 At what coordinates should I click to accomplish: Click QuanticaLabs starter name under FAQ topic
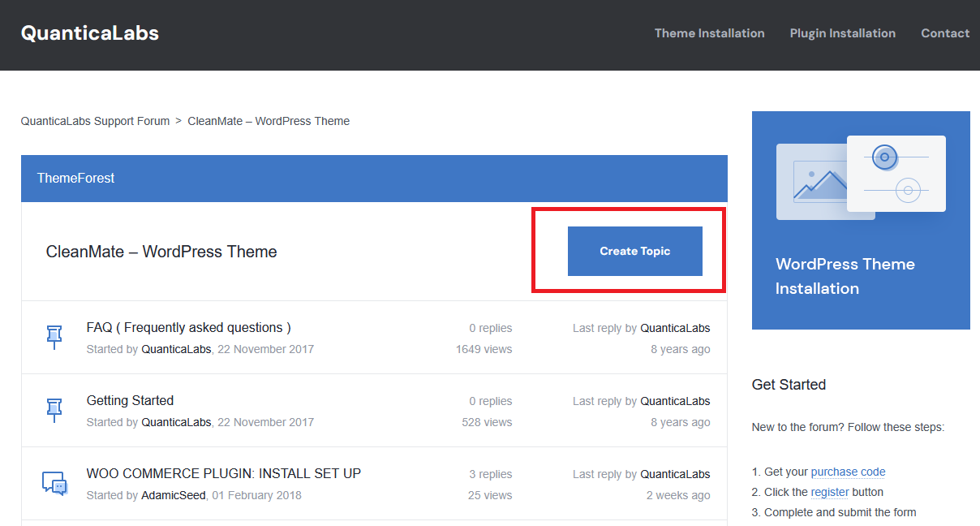[176, 349]
